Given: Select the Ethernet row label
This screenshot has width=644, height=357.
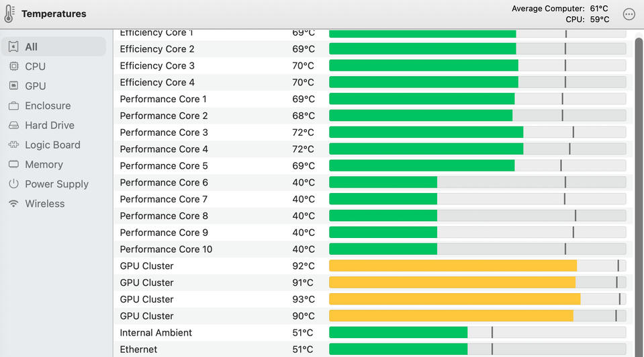Looking at the screenshot, I should point(138,350).
